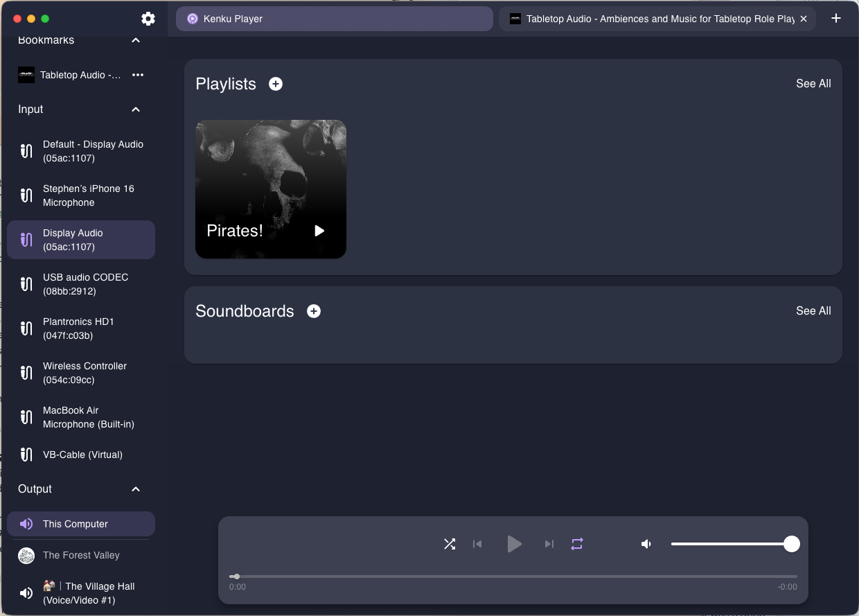Collapse the Input section
This screenshot has width=859, height=616.
pos(136,109)
